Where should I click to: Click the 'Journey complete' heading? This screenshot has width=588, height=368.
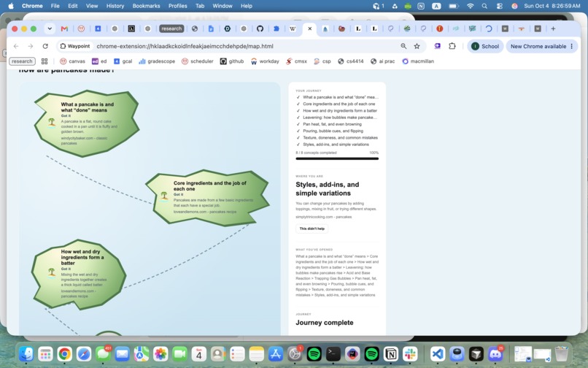pyautogui.click(x=325, y=323)
